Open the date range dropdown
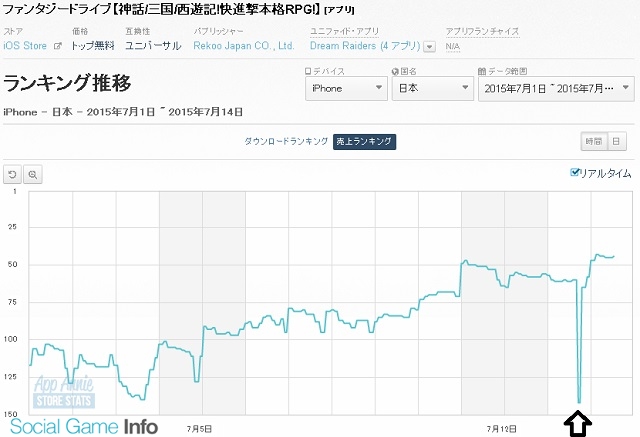This screenshot has width=640, height=437. (x=553, y=88)
